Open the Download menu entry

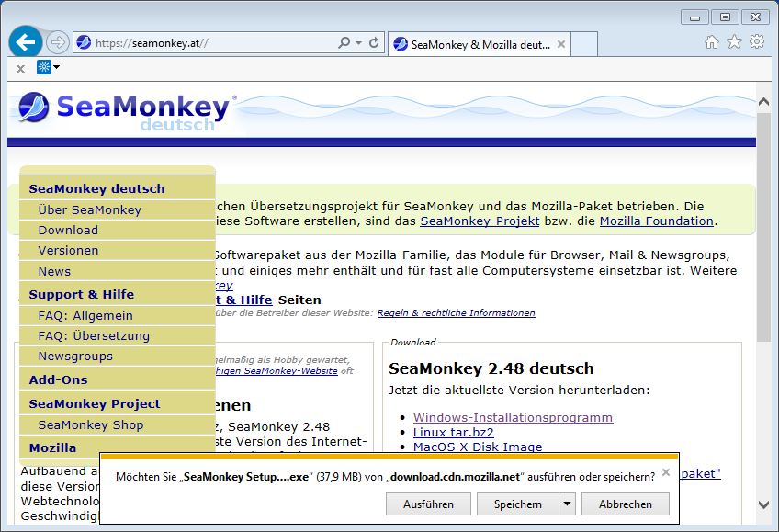tap(68, 231)
